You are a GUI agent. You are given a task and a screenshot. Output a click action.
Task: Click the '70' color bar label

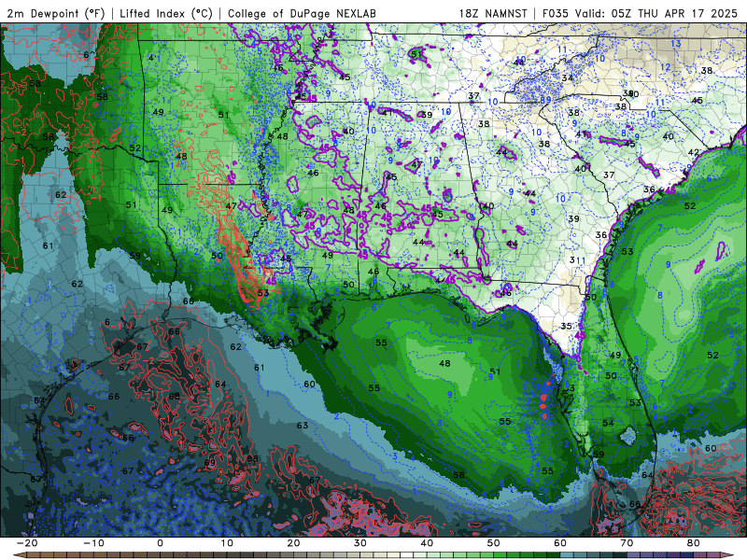click(627, 543)
